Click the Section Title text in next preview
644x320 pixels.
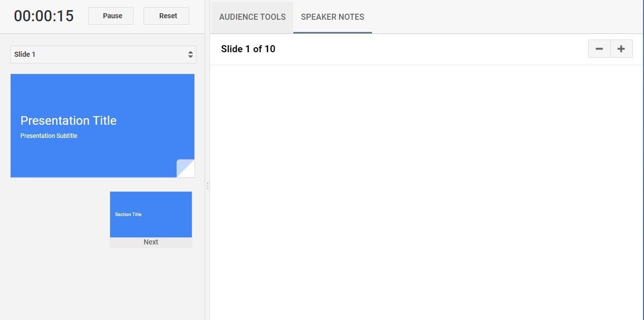pyautogui.click(x=128, y=215)
